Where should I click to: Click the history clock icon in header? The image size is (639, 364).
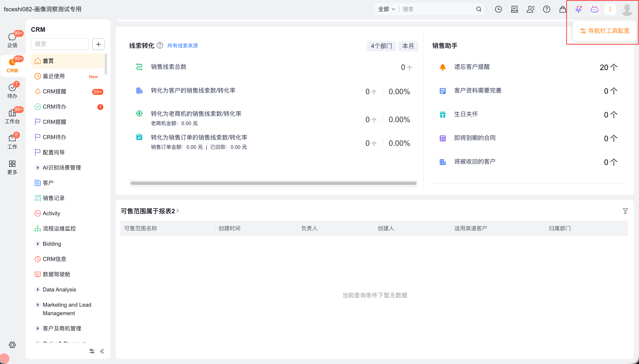pyautogui.click(x=498, y=9)
